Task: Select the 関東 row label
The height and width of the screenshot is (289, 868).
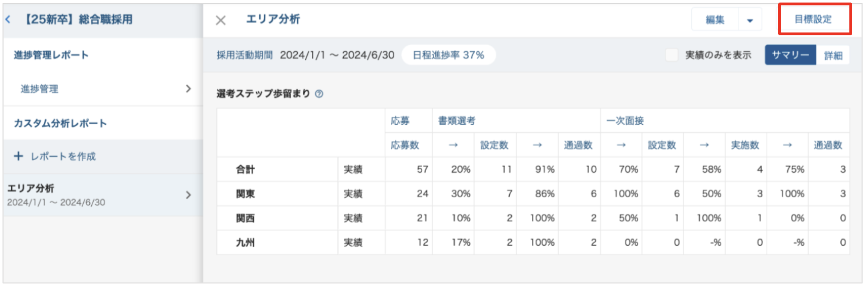Action: coord(245,194)
